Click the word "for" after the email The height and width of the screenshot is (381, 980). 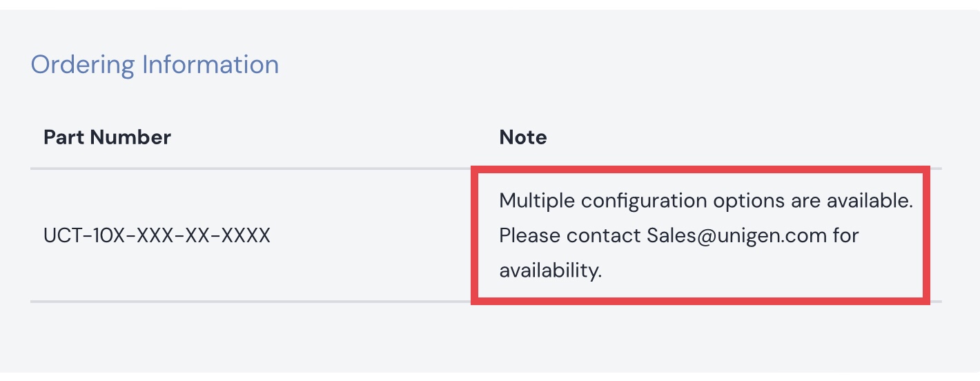pos(845,236)
